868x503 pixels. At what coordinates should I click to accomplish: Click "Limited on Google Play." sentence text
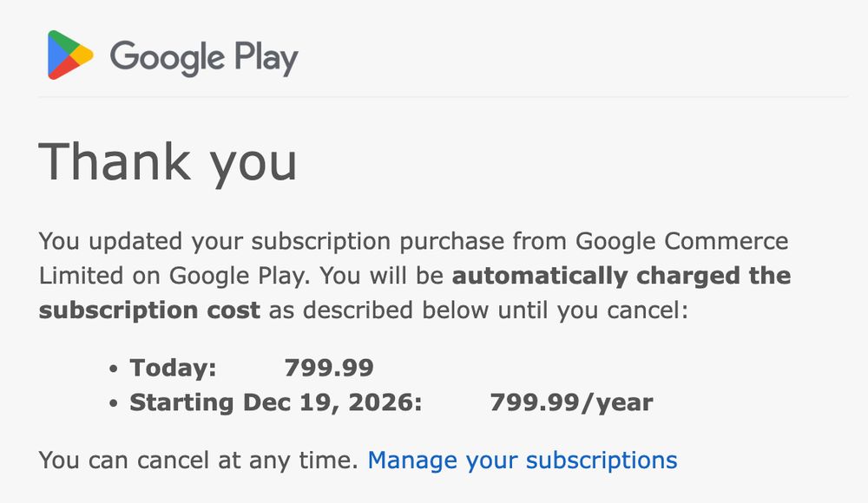[x=174, y=276]
